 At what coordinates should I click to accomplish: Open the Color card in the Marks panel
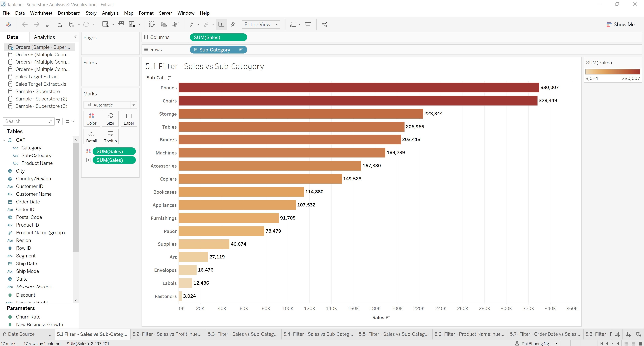click(92, 119)
